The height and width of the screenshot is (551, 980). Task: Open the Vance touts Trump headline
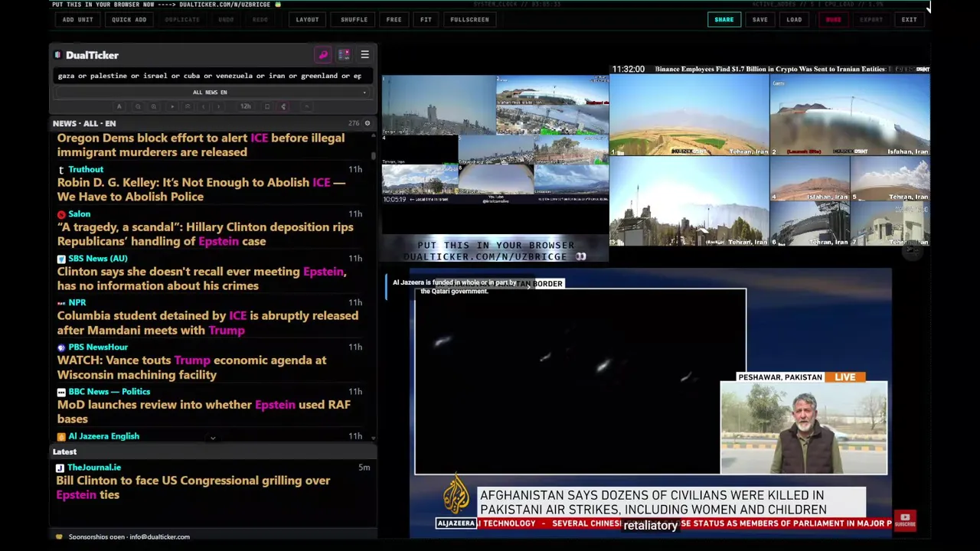tap(191, 367)
